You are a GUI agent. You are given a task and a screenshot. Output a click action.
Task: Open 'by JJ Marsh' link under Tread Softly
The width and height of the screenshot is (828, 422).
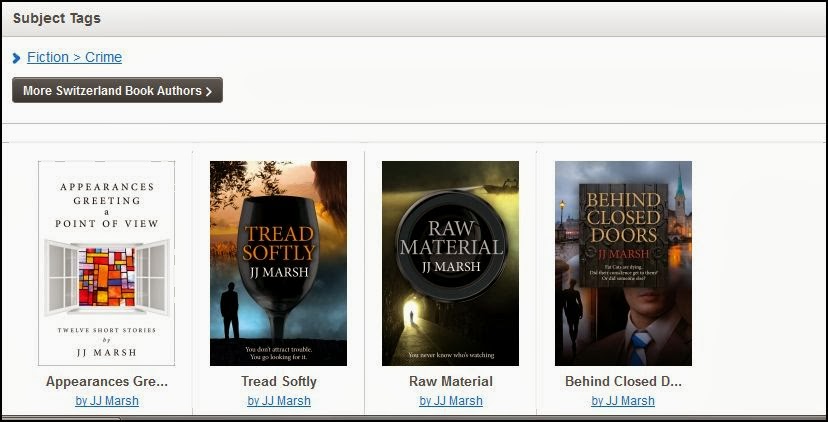pos(279,401)
